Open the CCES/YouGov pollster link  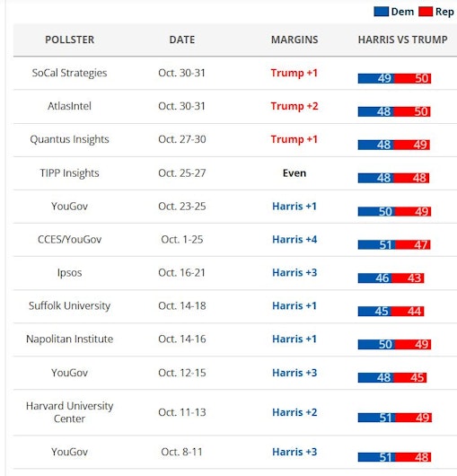click(x=69, y=239)
